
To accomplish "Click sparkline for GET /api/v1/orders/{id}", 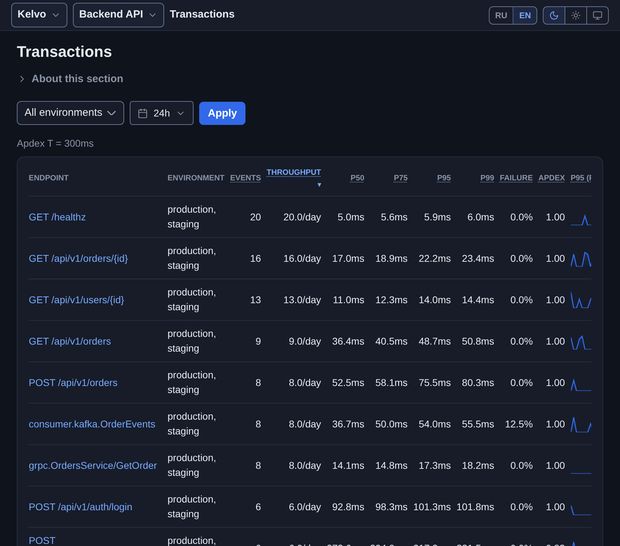I will [x=581, y=259].
